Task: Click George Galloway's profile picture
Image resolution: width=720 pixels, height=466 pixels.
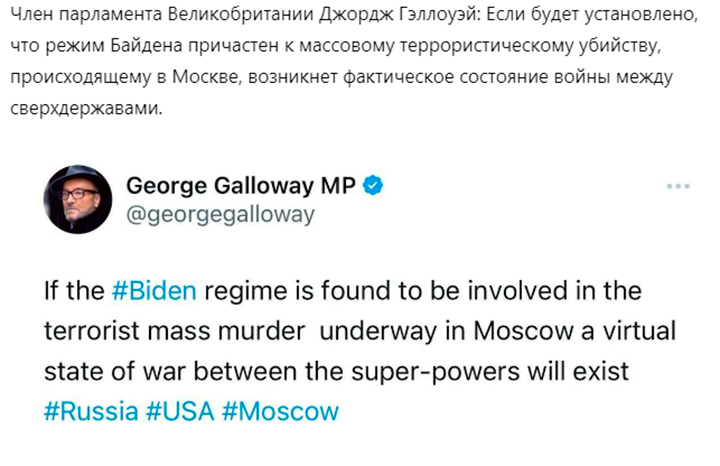Action: point(77,199)
